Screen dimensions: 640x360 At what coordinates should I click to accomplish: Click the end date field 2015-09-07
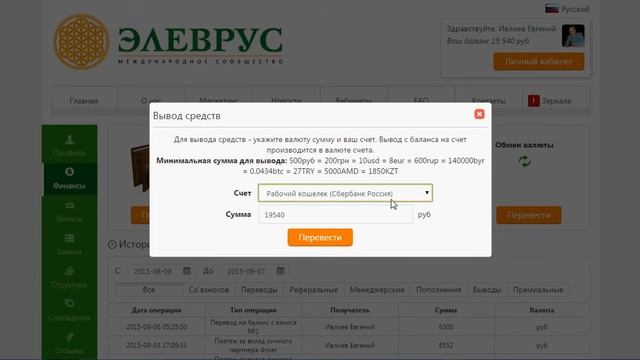(246, 271)
